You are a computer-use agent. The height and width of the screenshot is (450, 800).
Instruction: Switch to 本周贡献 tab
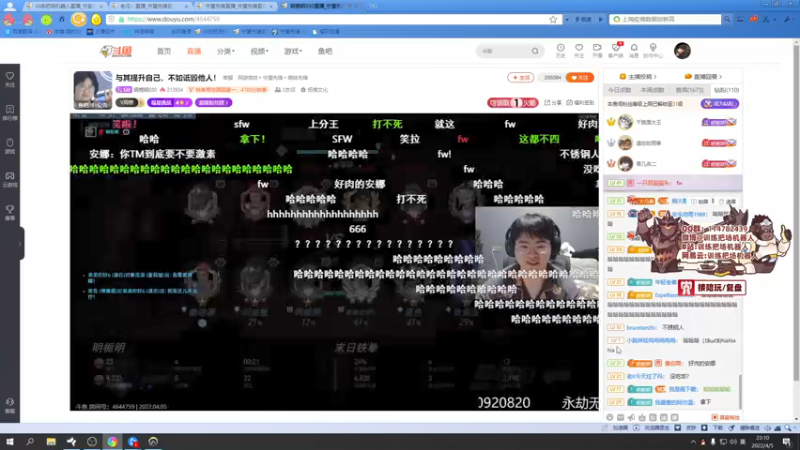point(652,90)
